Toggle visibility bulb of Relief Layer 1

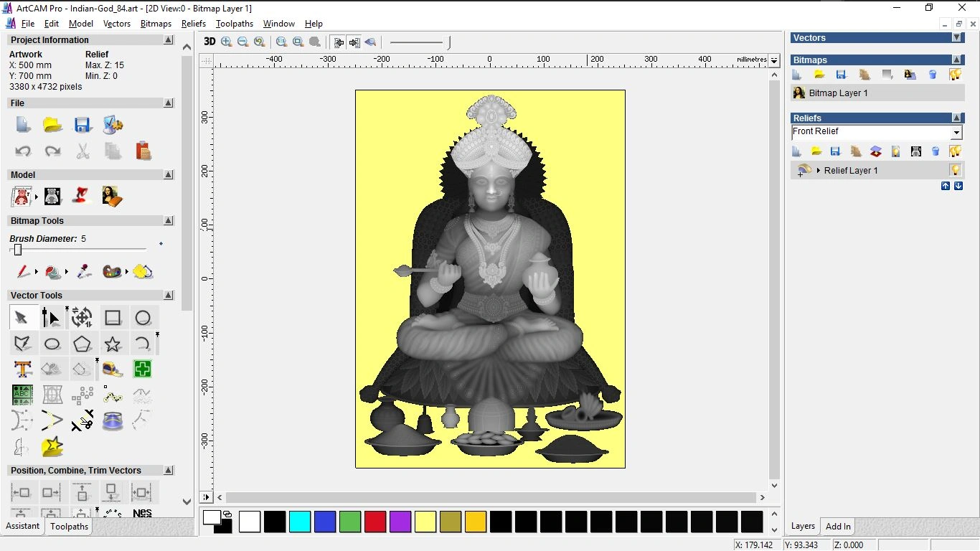tap(956, 170)
